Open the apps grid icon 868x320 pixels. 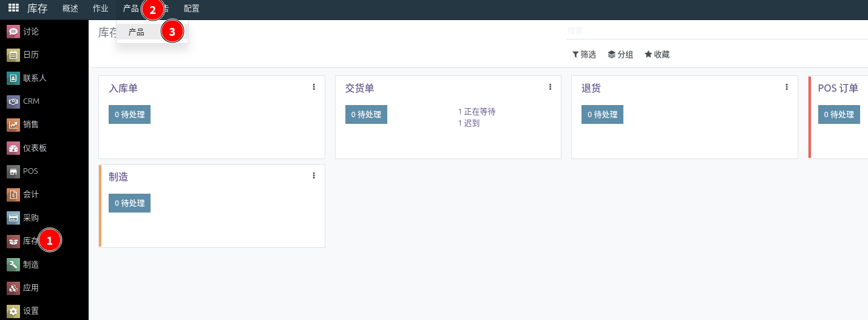coord(13,9)
